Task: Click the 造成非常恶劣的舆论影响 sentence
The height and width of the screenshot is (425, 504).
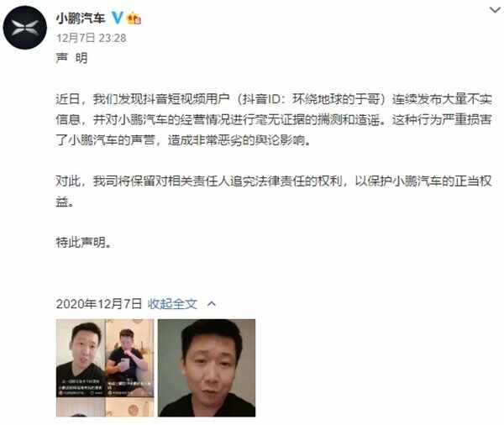Action: (239, 140)
